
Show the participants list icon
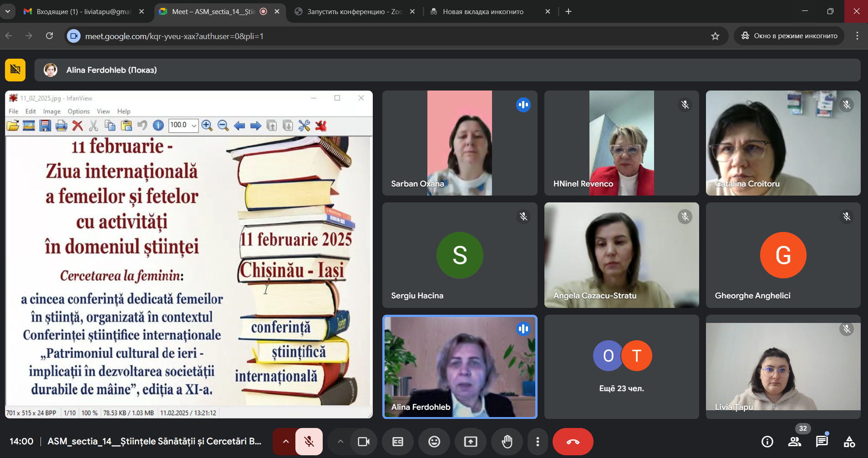[795, 442]
